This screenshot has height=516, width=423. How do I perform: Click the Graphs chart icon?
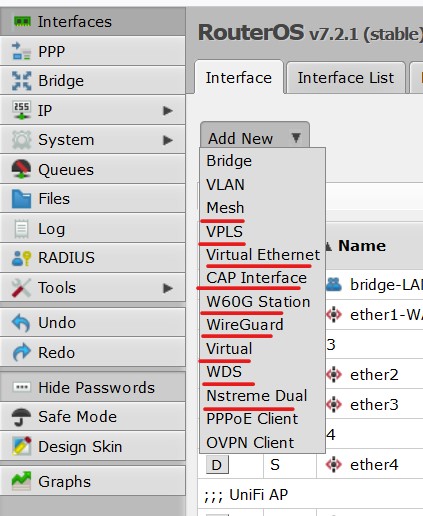(x=21, y=481)
